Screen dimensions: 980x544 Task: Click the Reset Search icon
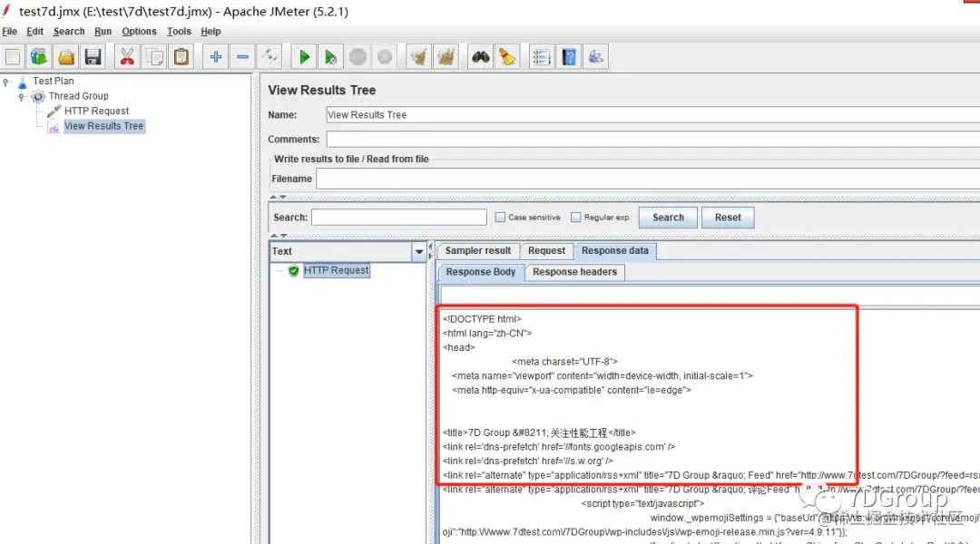[507, 57]
